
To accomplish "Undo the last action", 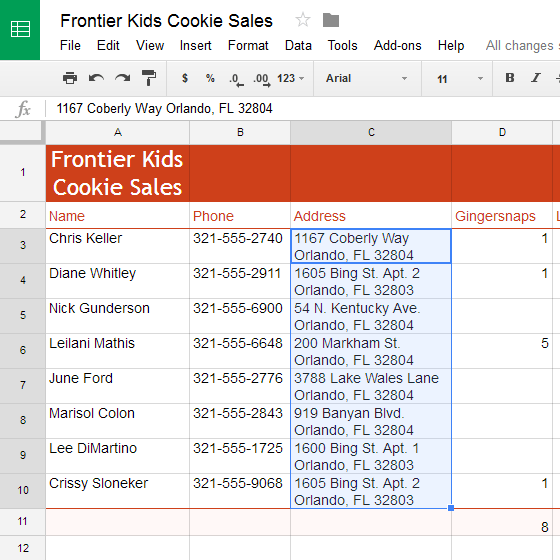I will 96,78.
